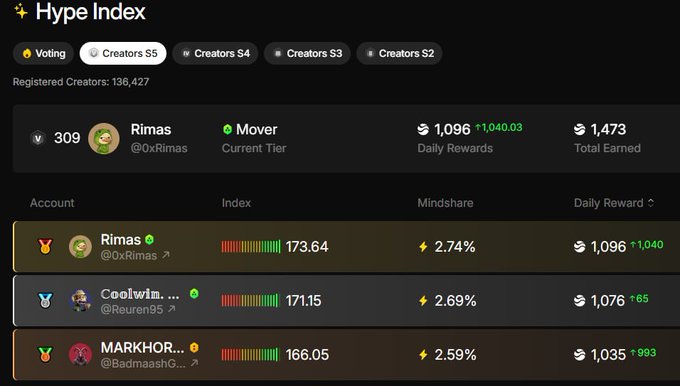680x386 pixels.
Task: Click the Hype Index page title
Action: (91, 11)
